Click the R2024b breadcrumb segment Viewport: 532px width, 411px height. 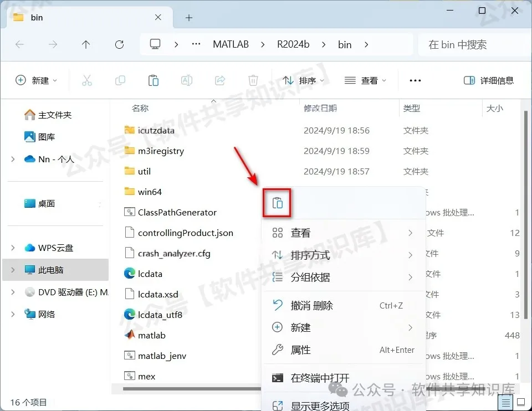[293, 44]
